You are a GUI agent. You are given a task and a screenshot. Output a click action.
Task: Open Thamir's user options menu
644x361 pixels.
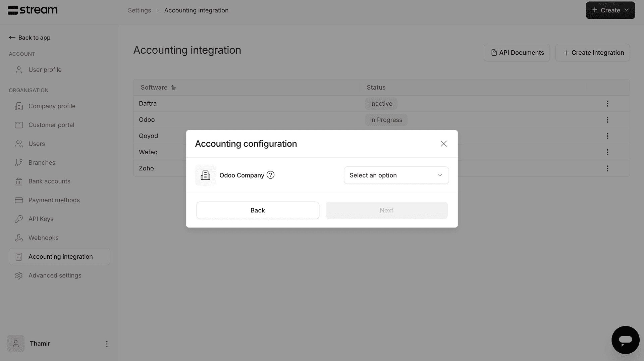[x=107, y=344]
